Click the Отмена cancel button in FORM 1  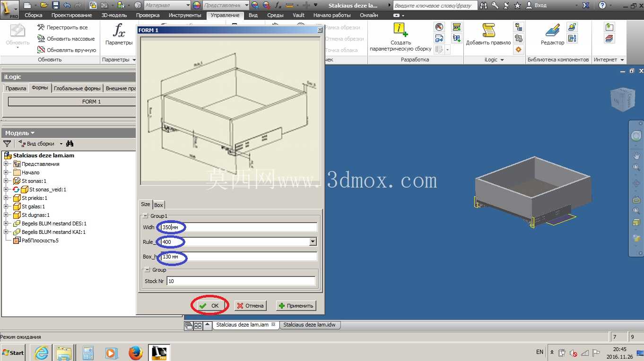tap(250, 306)
